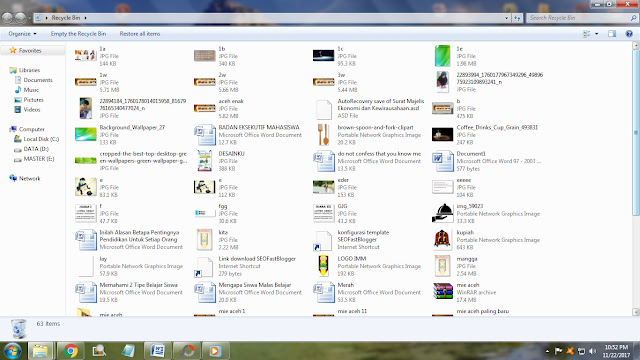The height and width of the screenshot is (360, 640).
Task: Select the 1c JPG file thumbnail
Action: pyautogui.click(x=323, y=56)
